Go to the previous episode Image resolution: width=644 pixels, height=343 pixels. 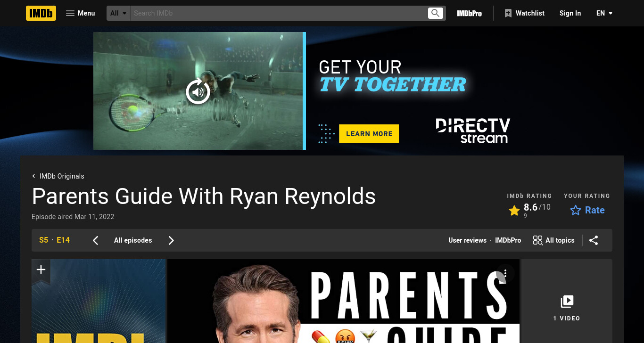pyautogui.click(x=96, y=240)
